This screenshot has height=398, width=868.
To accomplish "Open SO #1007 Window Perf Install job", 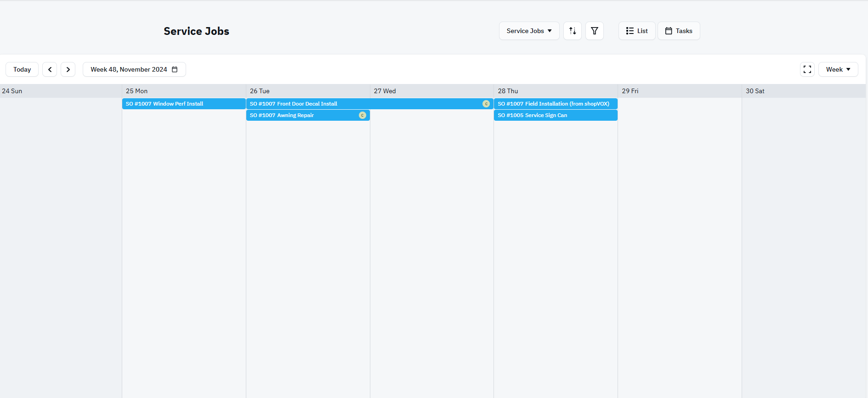I will click(184, 104).
